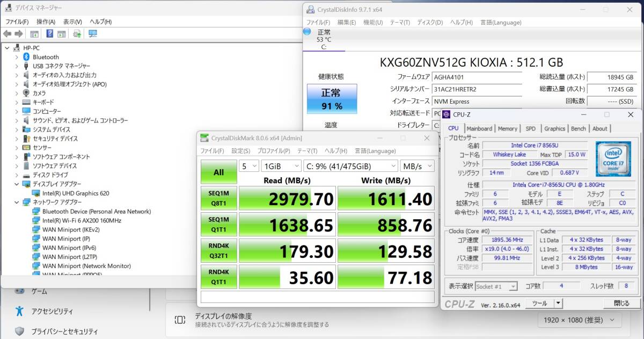Open the Socket #1 selector in CPU-Z
Image resolution: width=644 pixels, height=339 pixels.
[x=496, y=286]
